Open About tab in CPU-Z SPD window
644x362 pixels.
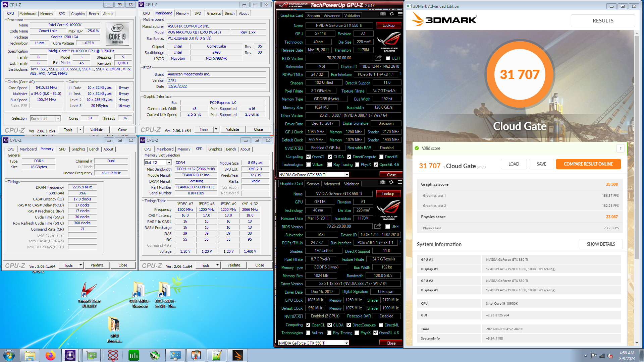point(245,149)
